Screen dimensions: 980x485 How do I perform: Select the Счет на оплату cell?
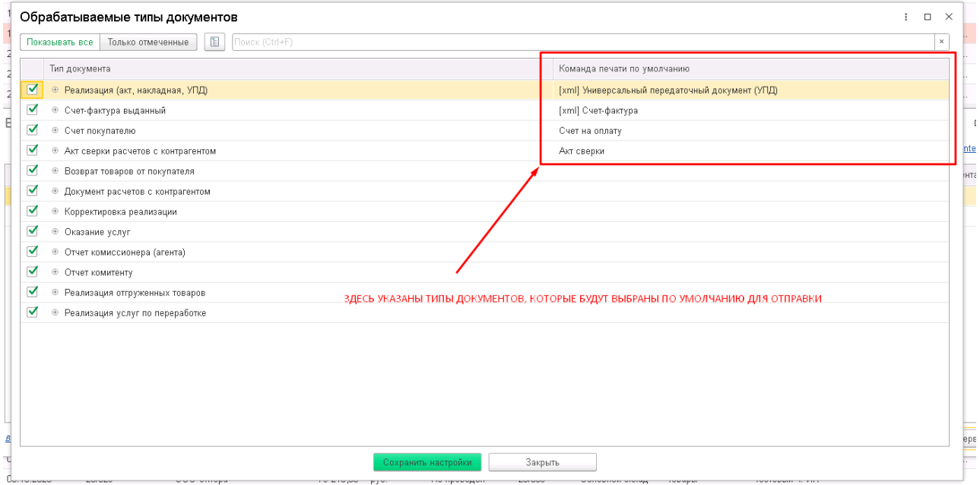[751, 131]
